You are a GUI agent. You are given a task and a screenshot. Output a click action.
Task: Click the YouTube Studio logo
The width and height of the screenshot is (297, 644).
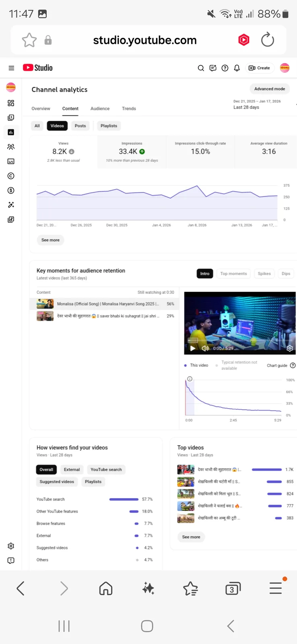point(38,68)
